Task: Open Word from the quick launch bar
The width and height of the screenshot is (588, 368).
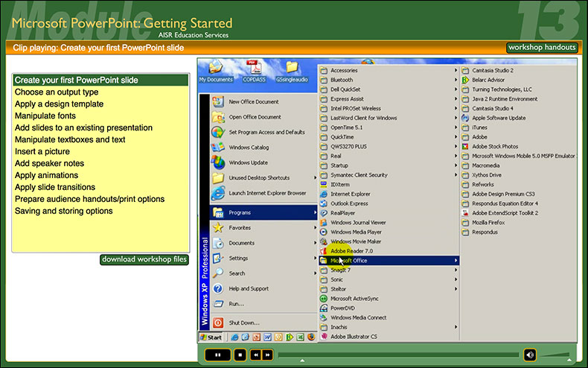Action: [x=267, y=337]
